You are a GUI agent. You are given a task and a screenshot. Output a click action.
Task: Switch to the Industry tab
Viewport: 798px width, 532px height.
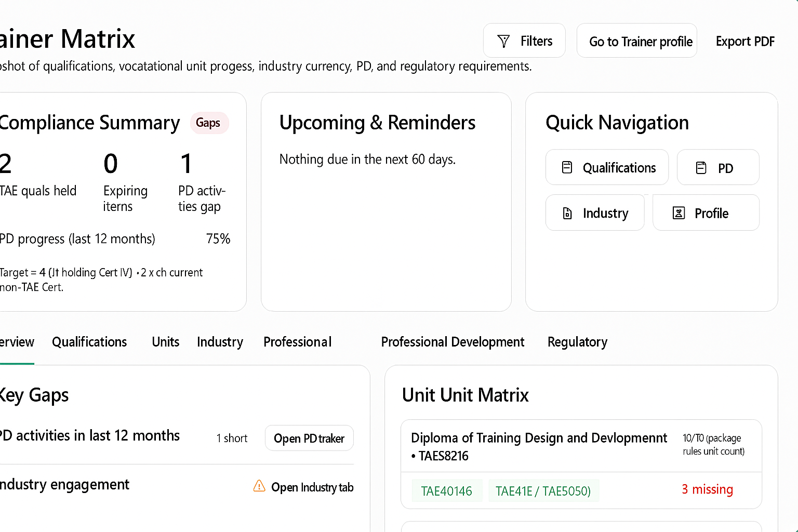[220, 342]
